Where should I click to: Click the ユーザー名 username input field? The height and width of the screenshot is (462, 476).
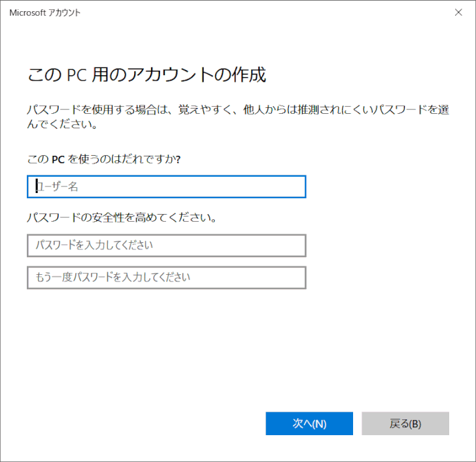[x=166, y=187]
